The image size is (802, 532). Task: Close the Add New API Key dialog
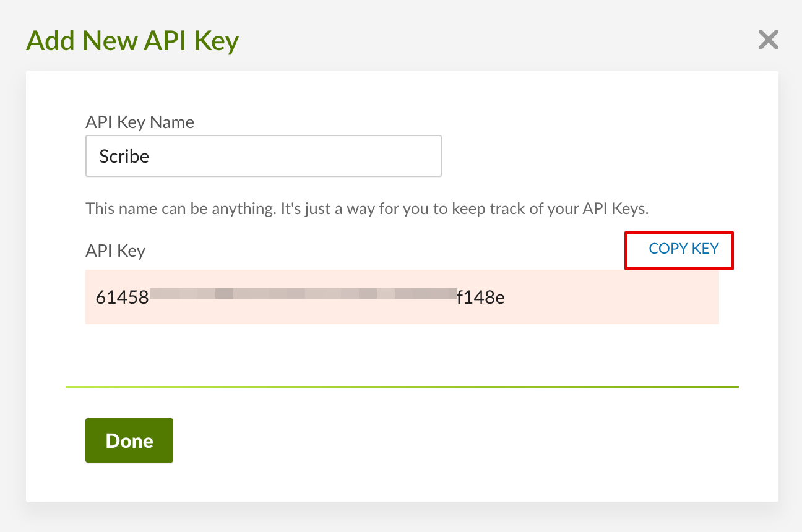(768, 40)
